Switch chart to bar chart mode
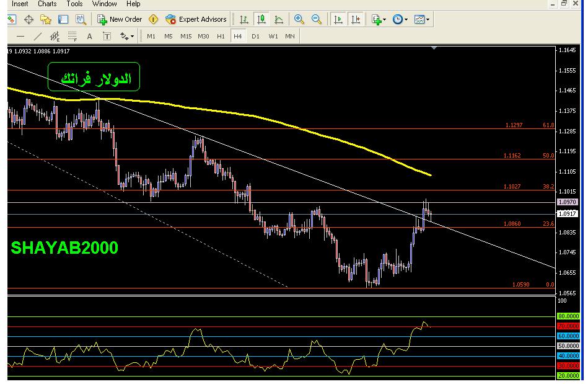This screenshot has height=384, width=588. [244, 19]
